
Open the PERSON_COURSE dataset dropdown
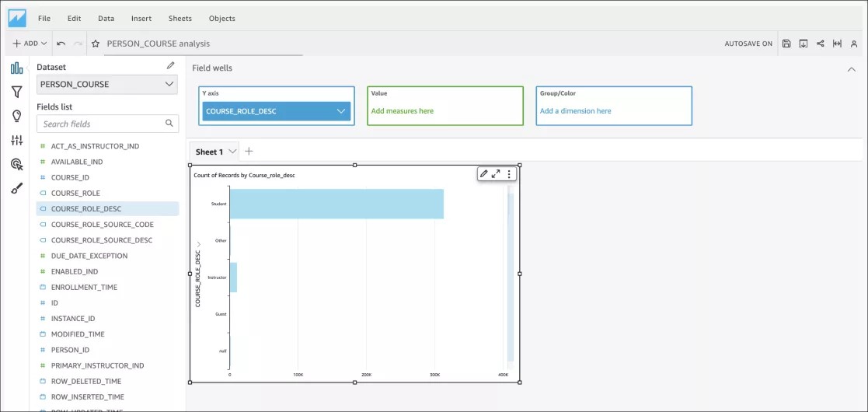tap(107, 84)
